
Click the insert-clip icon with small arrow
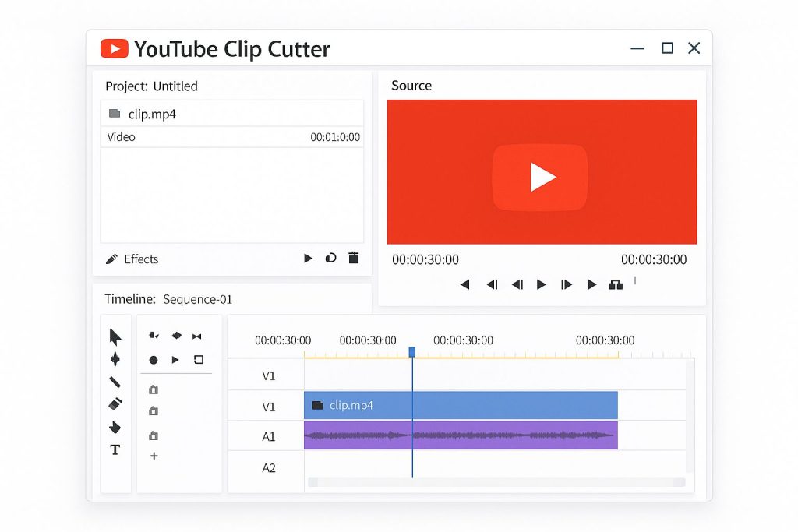pos(154,336)
